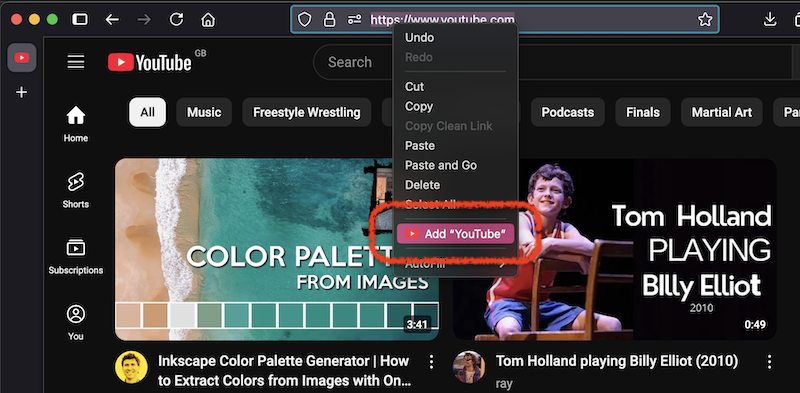Open the You profile section

pos(76,322)
